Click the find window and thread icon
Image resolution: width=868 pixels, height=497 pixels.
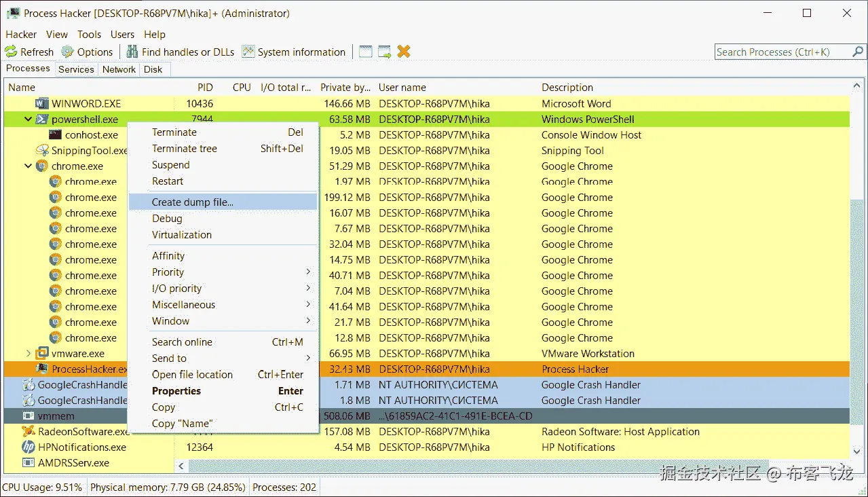click(x=385, y=52)
